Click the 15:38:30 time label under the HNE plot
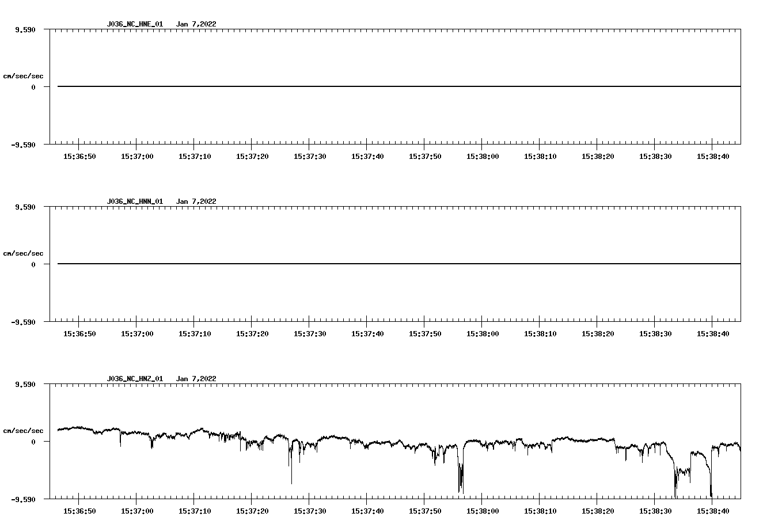This screenshot has width=782, height=532. (655, 157)
